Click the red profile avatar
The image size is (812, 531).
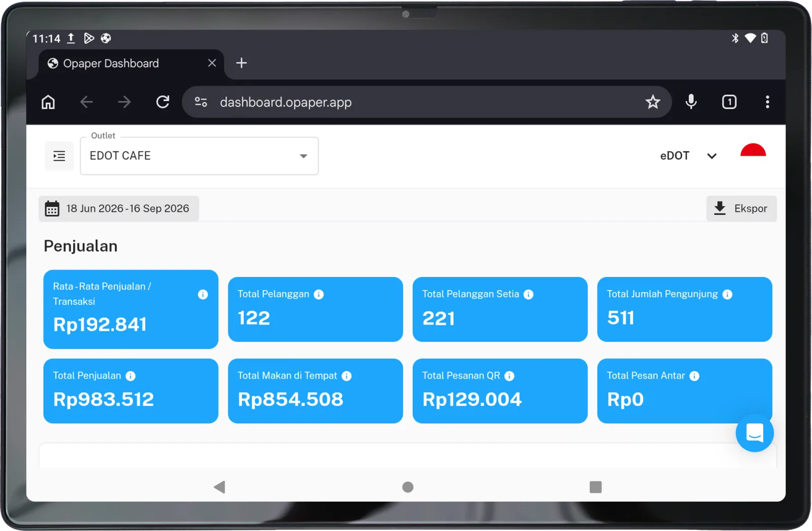pyautogui.click(x=753, y=150)
